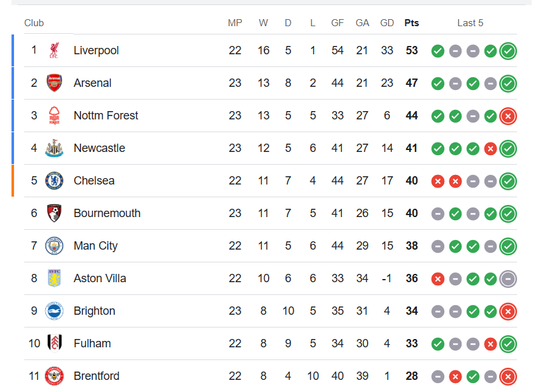
Task: Click the Bournemouth club crest icon
Action: click(x=54, y=213)
